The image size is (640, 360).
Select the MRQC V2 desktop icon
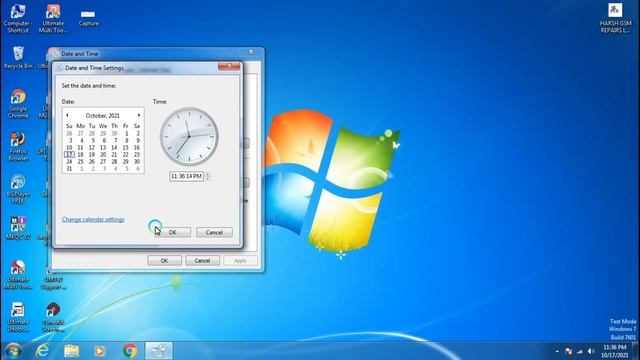(18, 229)
